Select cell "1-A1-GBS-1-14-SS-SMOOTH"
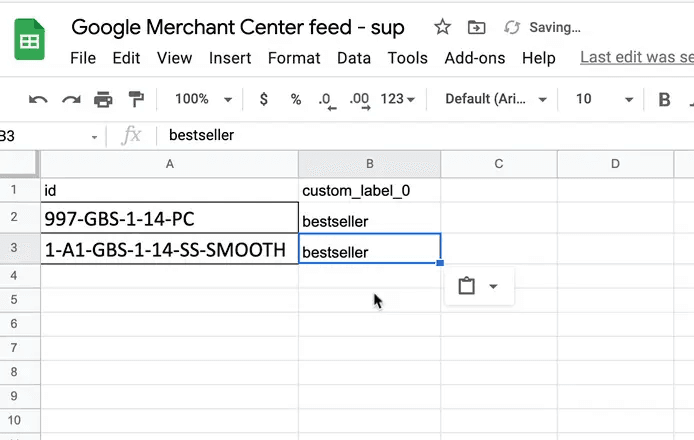 tap(170, 249)
